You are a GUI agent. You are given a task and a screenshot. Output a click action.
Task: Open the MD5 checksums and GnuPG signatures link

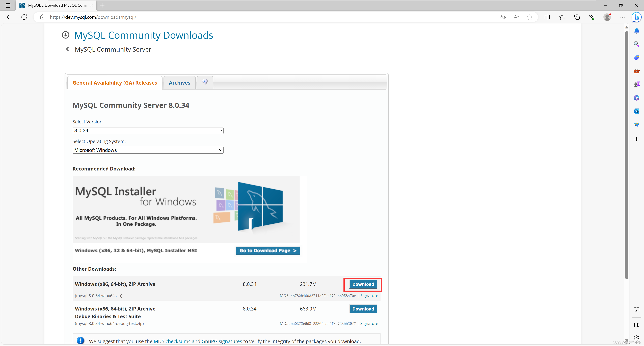click(x=198, y=341)
